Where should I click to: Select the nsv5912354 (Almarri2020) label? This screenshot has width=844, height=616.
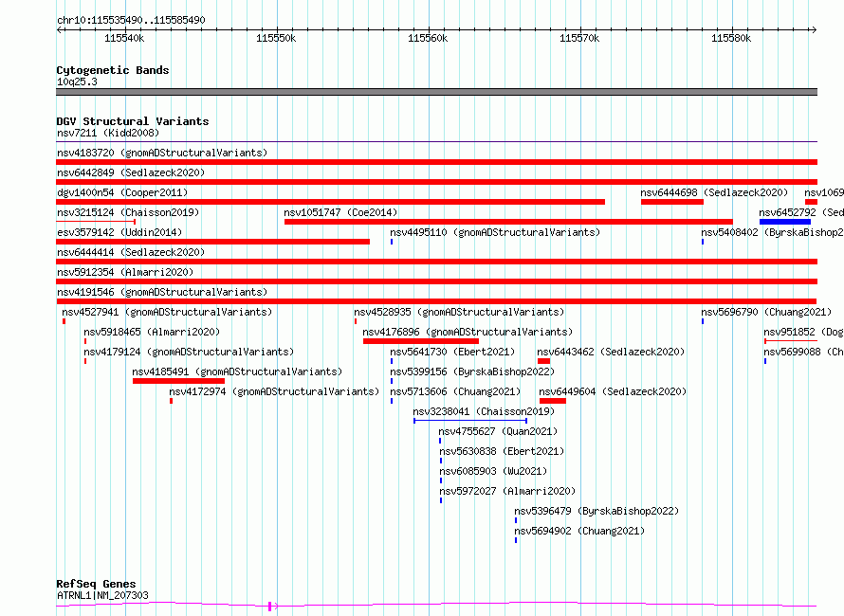(125, 272)
